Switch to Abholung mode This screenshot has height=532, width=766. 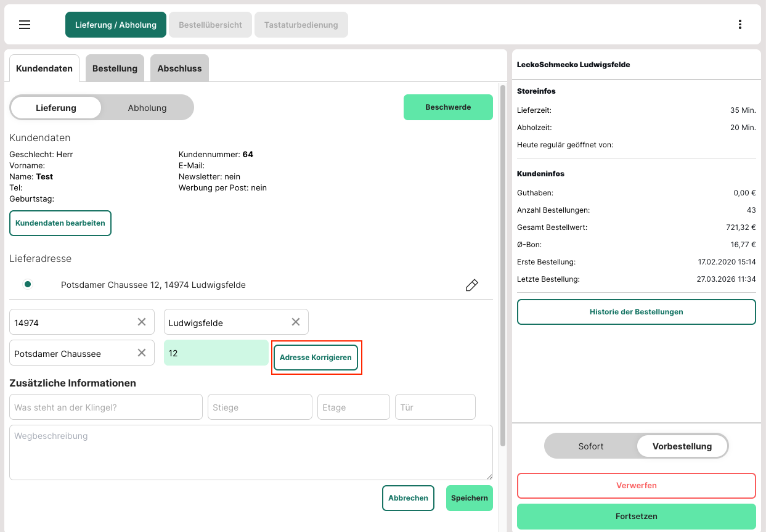[147, 108]
